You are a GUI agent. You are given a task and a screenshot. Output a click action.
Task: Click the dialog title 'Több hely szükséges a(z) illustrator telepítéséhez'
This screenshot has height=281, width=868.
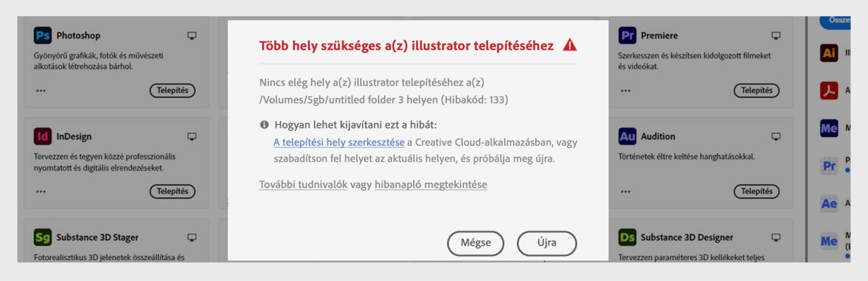(x=406, y=46)
